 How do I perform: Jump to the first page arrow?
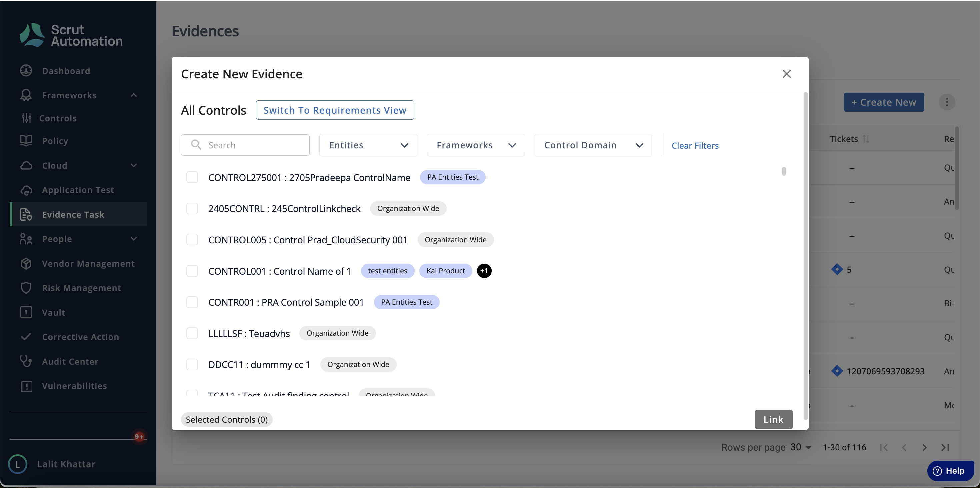coord(884,447)
